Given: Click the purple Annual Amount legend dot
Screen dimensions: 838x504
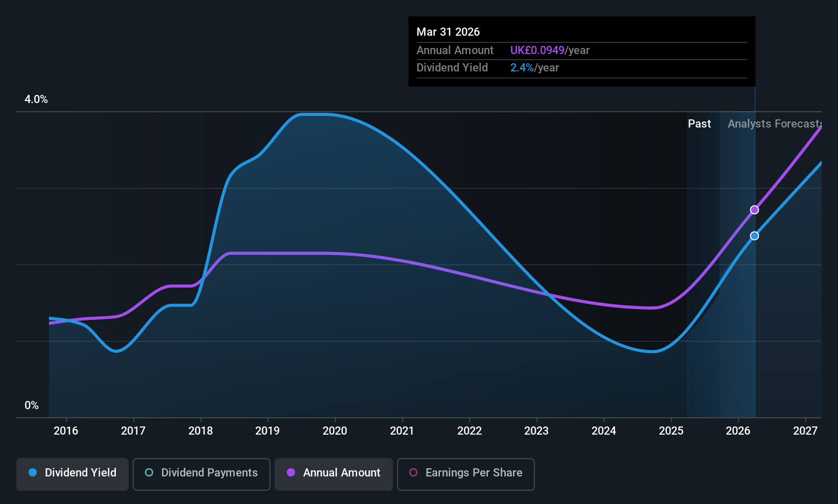Looking at the screenshot, I should (291, 472).
